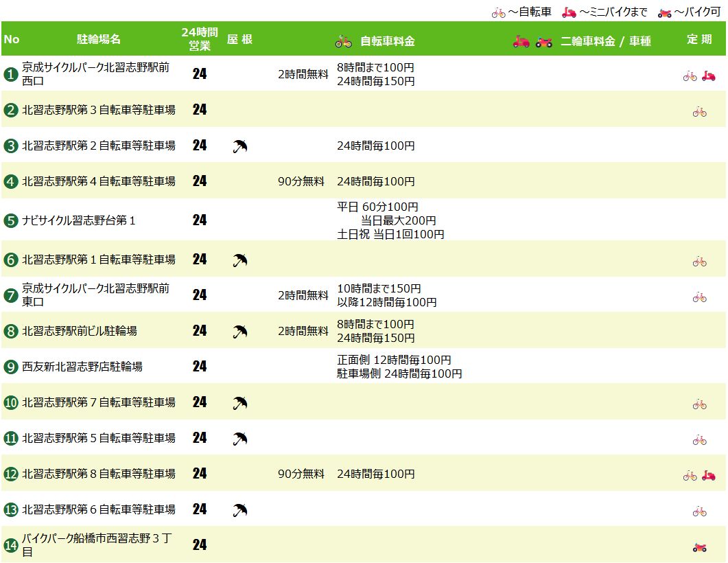Click the 駐輪場名 column header
The width and height of the screenshot is (728, 563).
[x=99, y=39]
